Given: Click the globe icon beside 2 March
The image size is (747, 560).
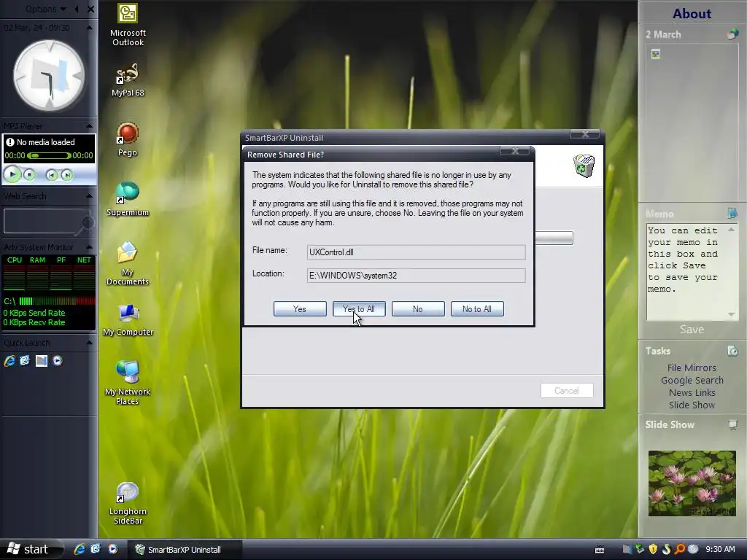Looking at the screenshot, I should point(732,34).
